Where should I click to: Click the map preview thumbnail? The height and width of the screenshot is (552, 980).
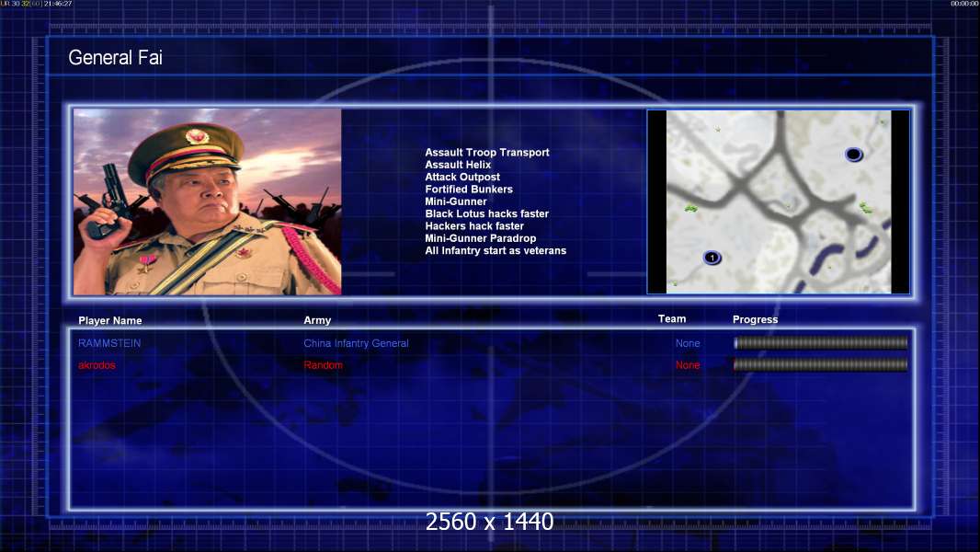pyautogui.click(x=778, y=201)
